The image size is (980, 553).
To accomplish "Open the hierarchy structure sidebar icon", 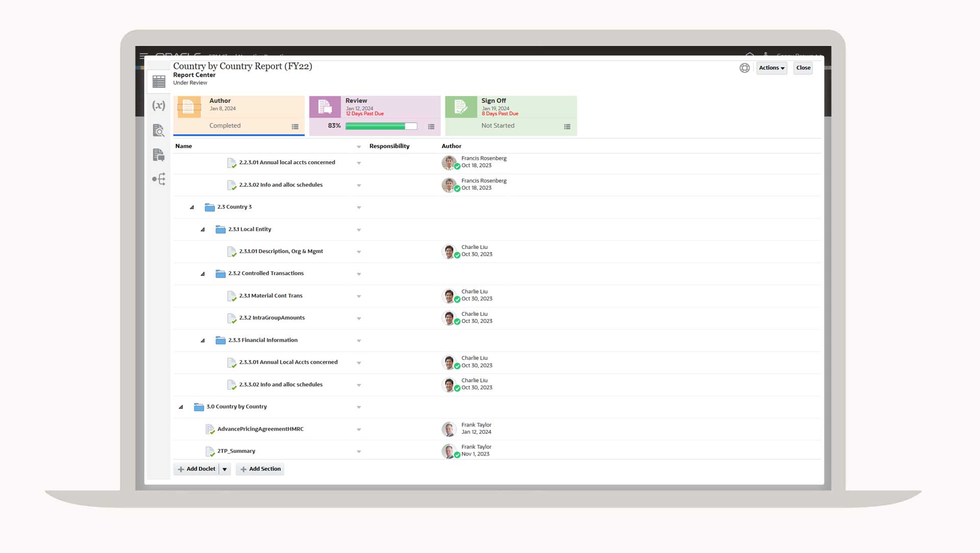I will point(159,179).
